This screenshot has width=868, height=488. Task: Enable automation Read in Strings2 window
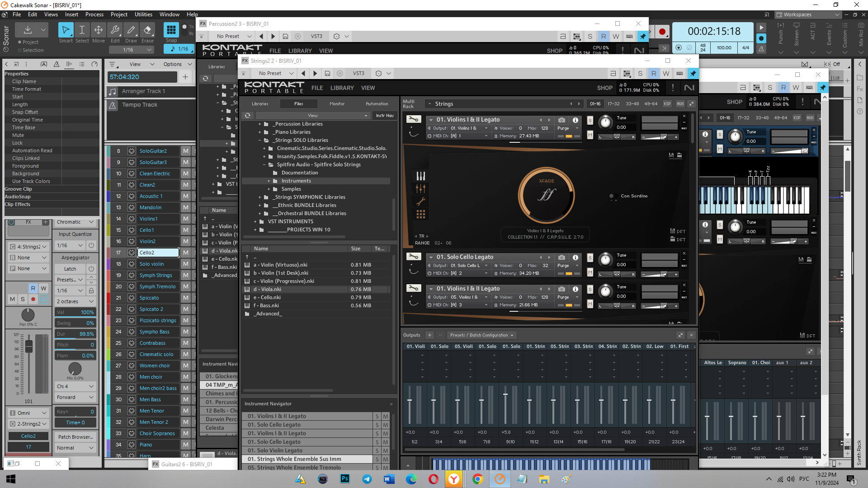click(653, 73)
